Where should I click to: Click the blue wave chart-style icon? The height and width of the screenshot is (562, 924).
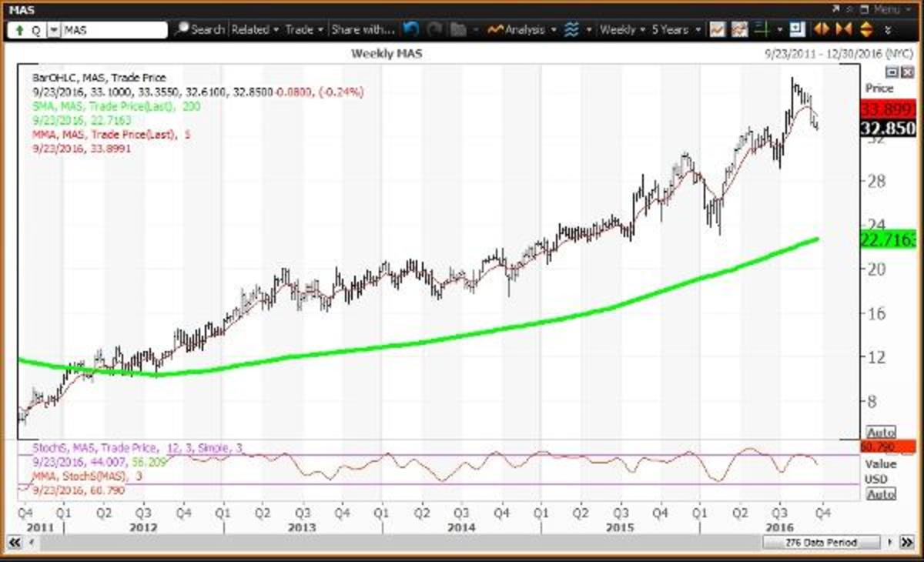[x=571, y=29]
